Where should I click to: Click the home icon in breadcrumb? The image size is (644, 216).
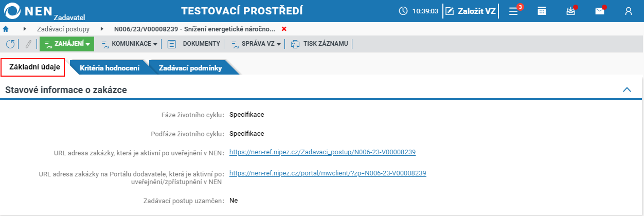pos(6,29)
